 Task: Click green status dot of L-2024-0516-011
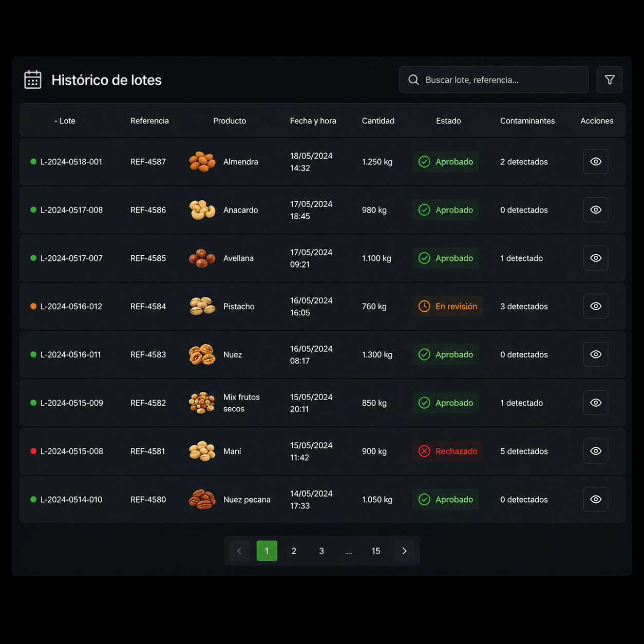coord(33,355)
